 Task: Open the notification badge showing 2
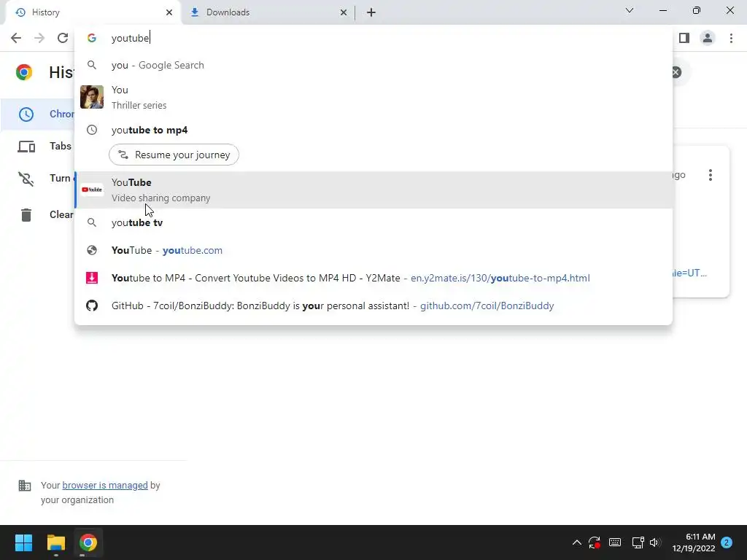tap(727, 542)
